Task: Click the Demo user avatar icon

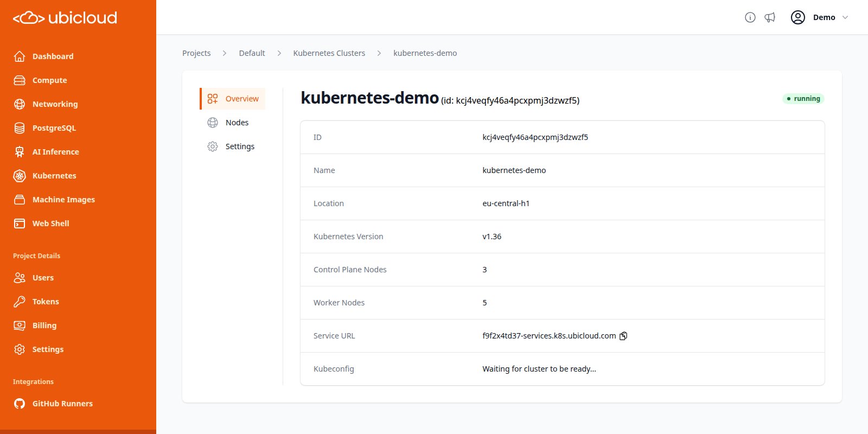Action: click(798, 17)
